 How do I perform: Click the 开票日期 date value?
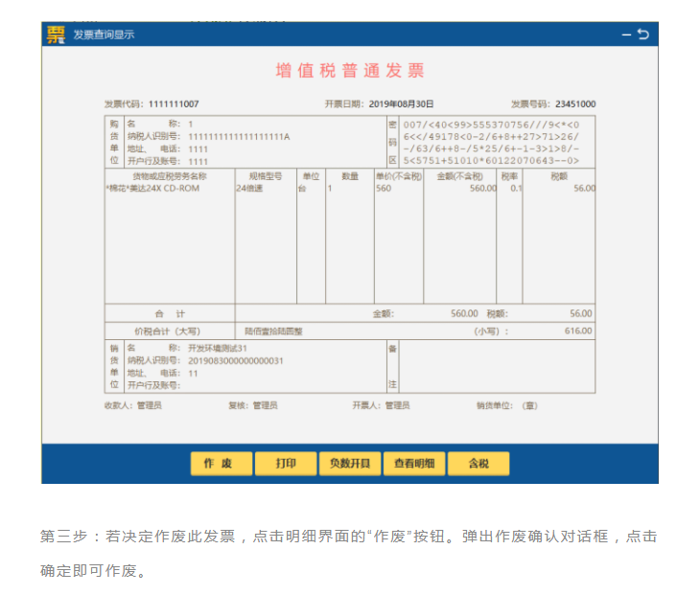point(402,103)
